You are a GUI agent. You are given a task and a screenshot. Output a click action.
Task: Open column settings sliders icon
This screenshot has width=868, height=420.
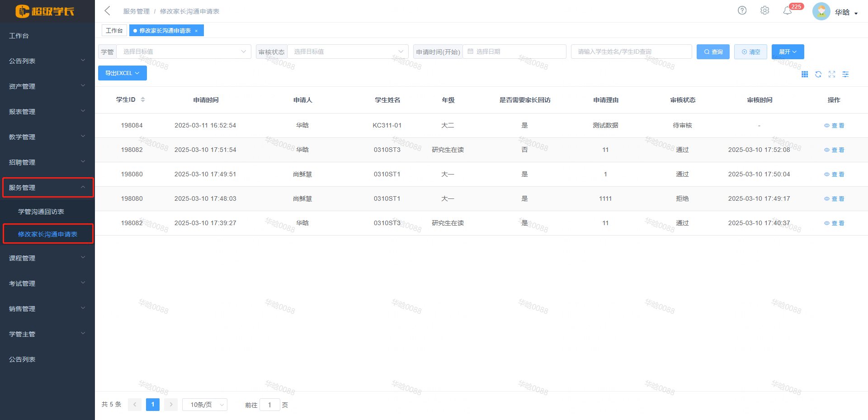coord(845,74)
